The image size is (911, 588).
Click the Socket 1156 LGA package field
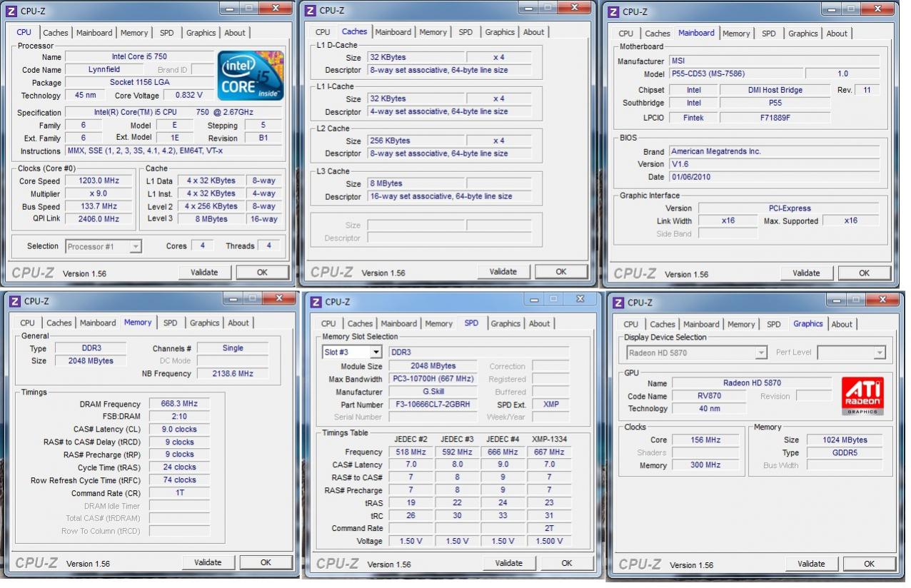[x=140, y=83]
